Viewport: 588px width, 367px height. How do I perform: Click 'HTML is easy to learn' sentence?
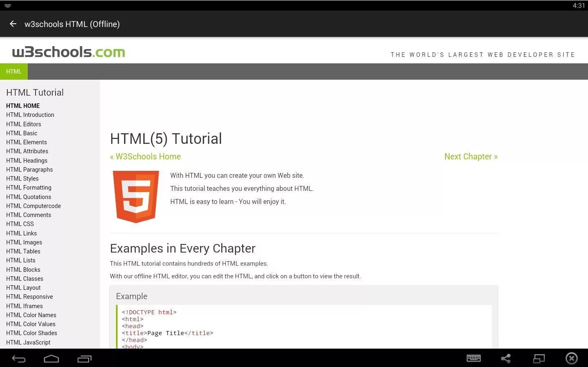point(228,201)
